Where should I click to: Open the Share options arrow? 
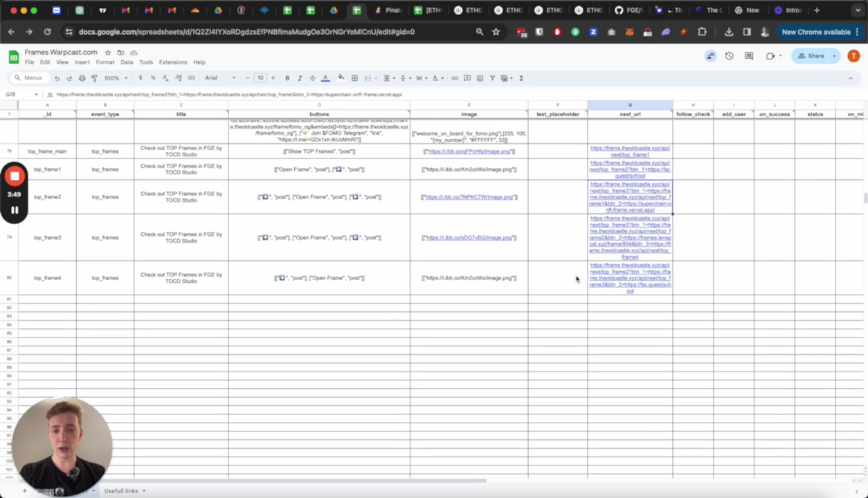click(834, 56)
